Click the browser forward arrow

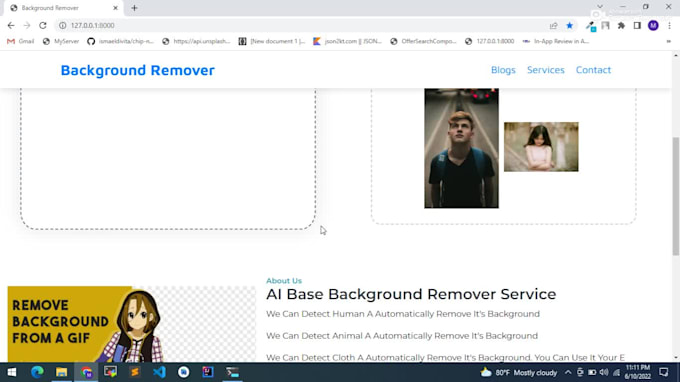point(27,26)
